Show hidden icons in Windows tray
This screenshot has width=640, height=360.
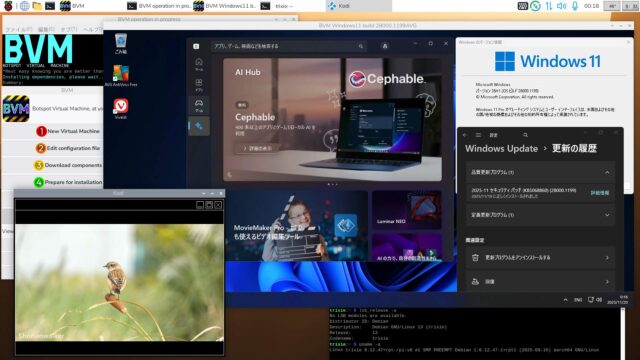[565, 300]
